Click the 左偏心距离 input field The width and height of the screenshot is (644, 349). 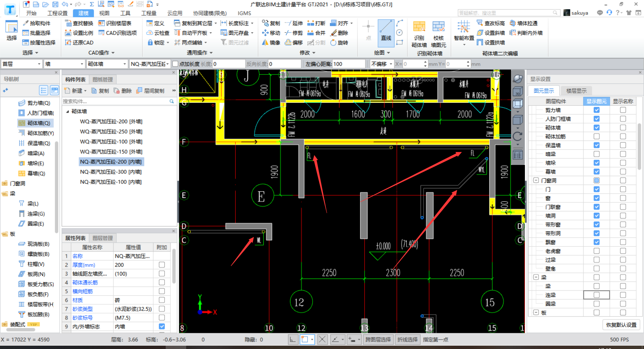click(348, 64)
